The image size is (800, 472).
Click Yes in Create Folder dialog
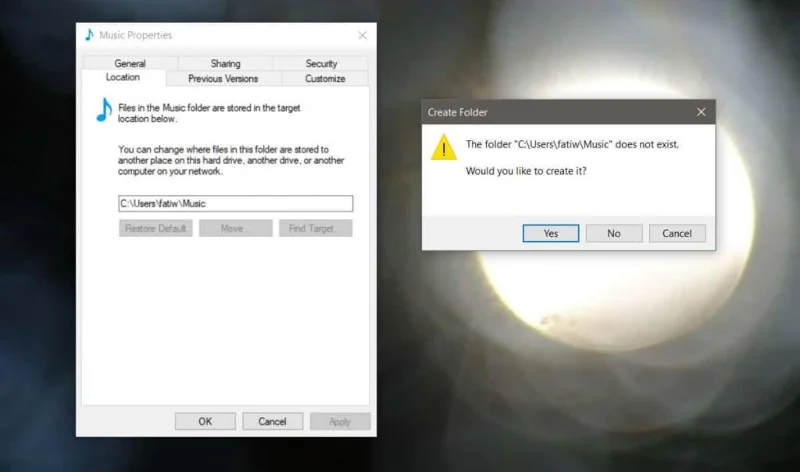(551, 233)
